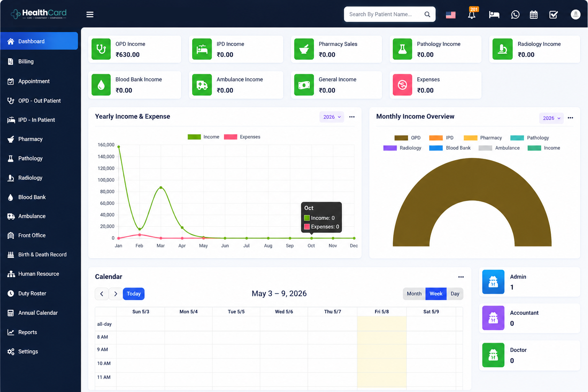Go to next week with the arrow button
Image resolution: width=588 pixels, height=392 pixels.
click(x=116, y=294)
